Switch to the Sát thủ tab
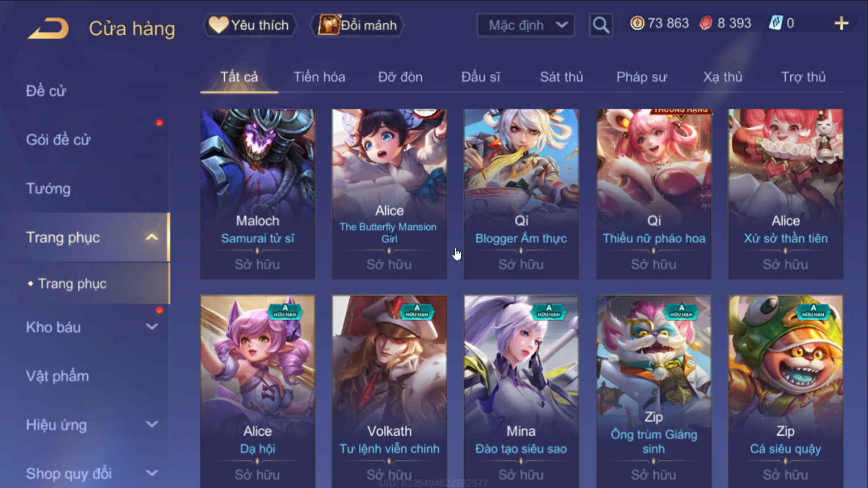Screen dimensions: 868x488 [x=561, y=77]
